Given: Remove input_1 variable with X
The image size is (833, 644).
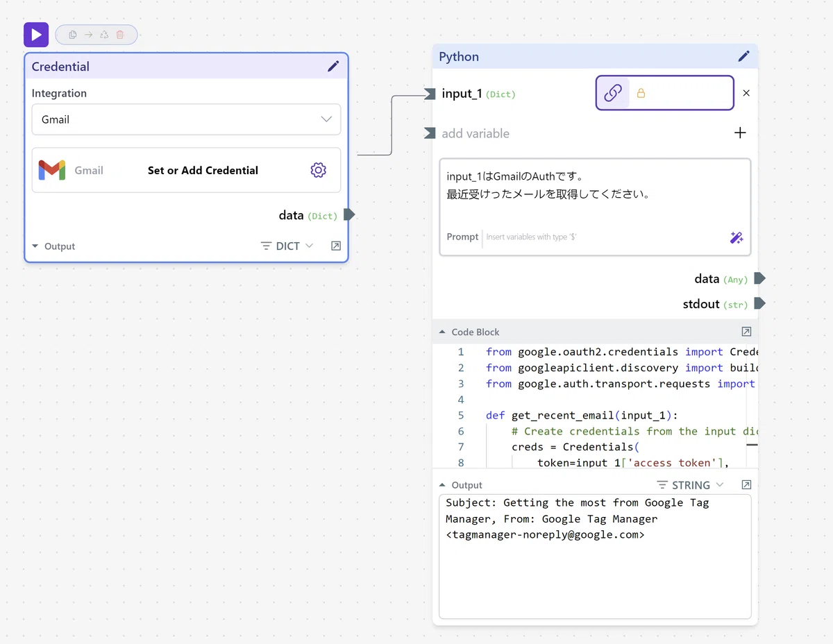Looking at the screenshot, I should coord(746,93).
